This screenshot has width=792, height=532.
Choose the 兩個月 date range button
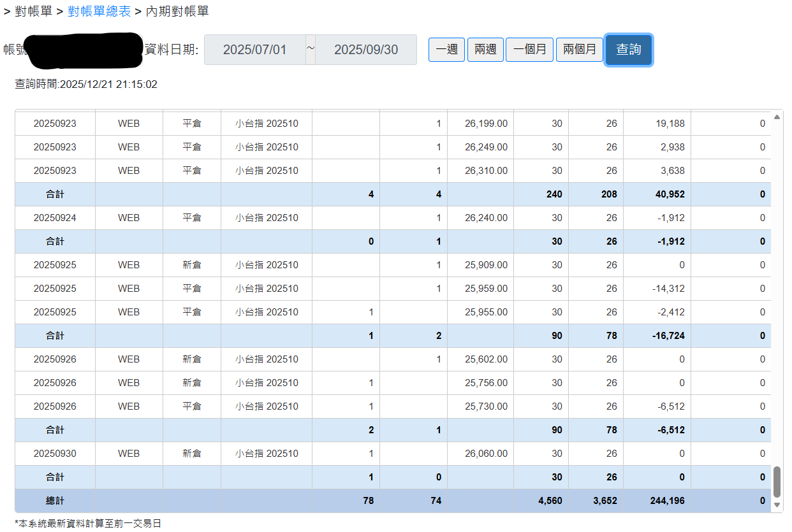point(579,50)
